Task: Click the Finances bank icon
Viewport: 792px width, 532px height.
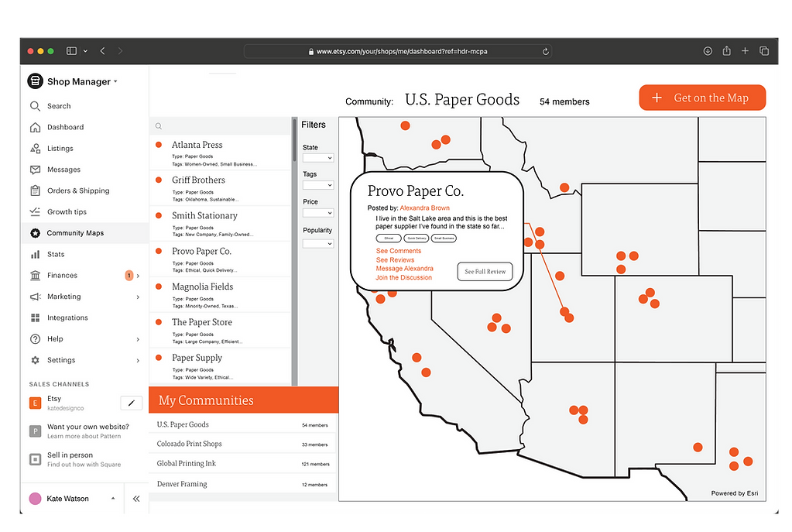Action: [35, 276]
